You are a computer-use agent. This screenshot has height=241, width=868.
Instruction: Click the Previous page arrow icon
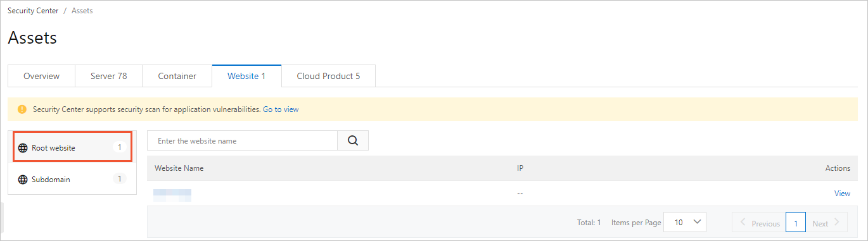pos(743,223)
